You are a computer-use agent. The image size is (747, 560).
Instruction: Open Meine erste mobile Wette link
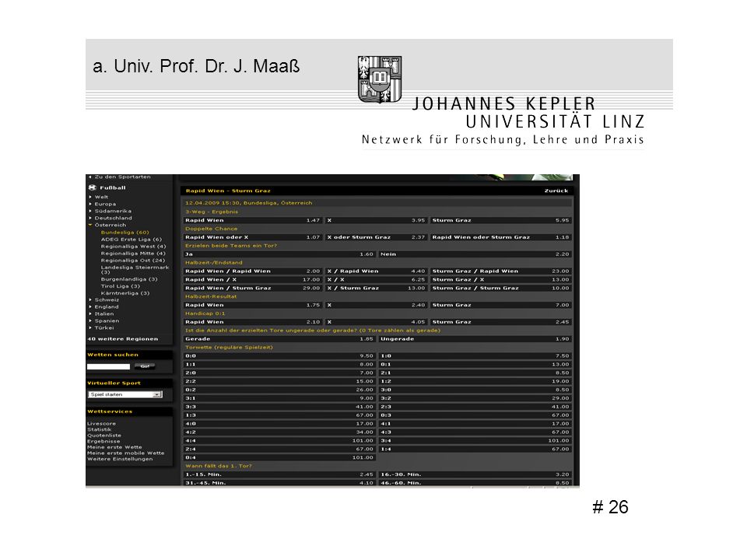[126, 453]
